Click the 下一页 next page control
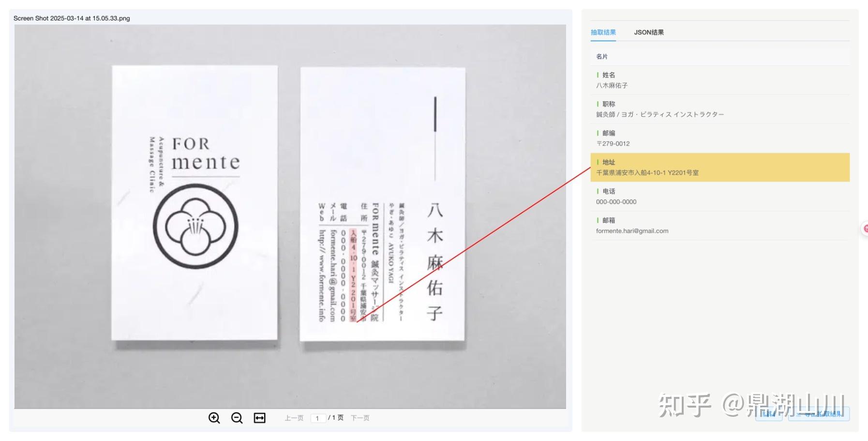868x441 pixels. [360, 417]
